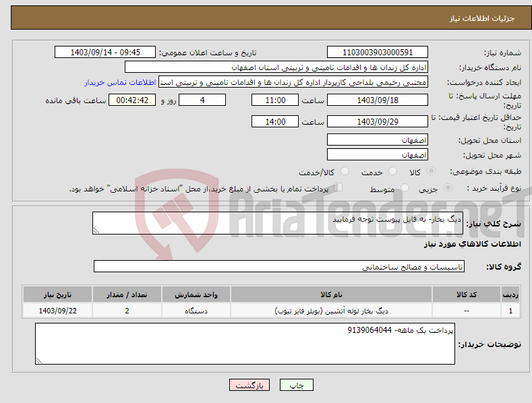The image size is (532, 403).
Task: Click the buyer organization name field
Action: 276,67
